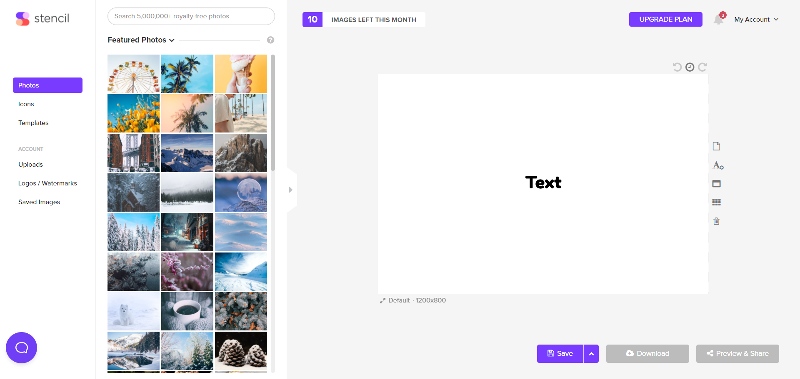Select the add text icon
This screenshot has width=800, height=379.
(x=718, y=165)
